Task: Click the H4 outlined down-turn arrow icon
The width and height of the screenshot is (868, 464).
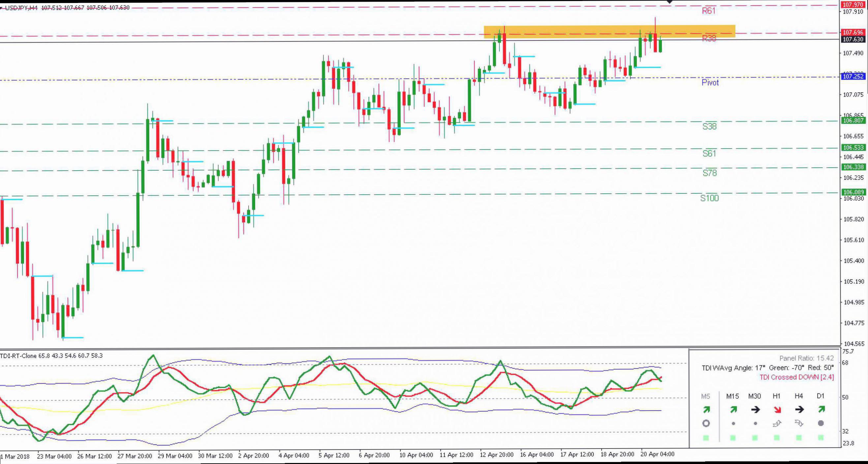Action: (799, 423)
